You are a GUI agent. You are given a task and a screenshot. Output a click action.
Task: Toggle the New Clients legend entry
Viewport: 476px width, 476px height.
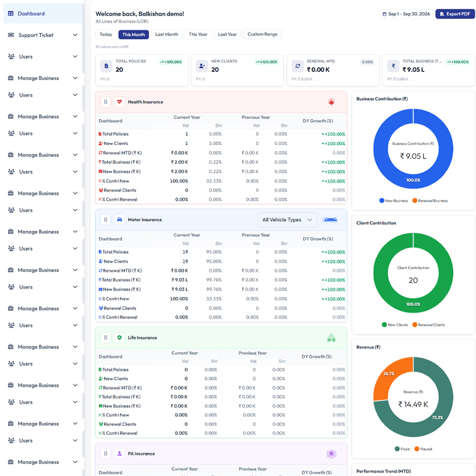click(x=395, y=325)
